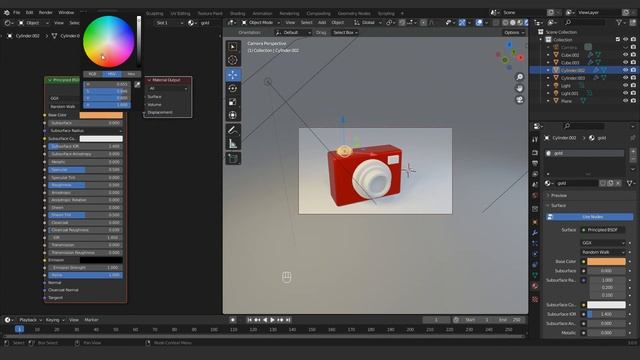640x360 pixels.
Task: Activate the 3D Cursor tool
Action: 233,60
